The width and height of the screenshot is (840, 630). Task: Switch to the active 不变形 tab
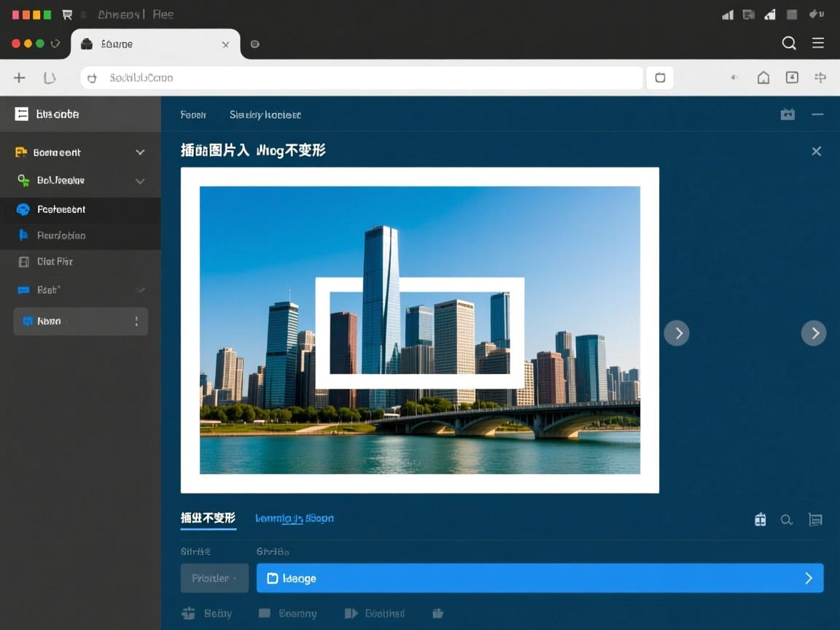(x=208, y=518)
